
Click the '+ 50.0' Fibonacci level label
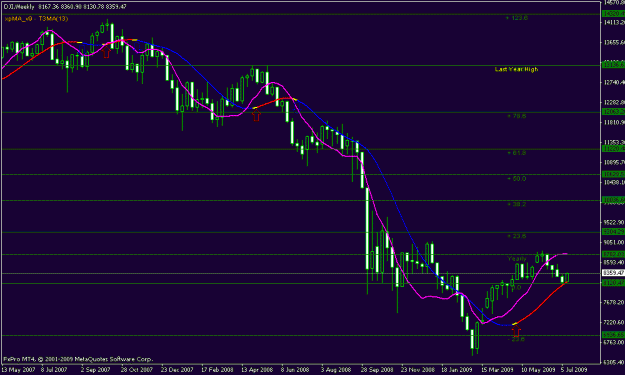pos(517,179)
